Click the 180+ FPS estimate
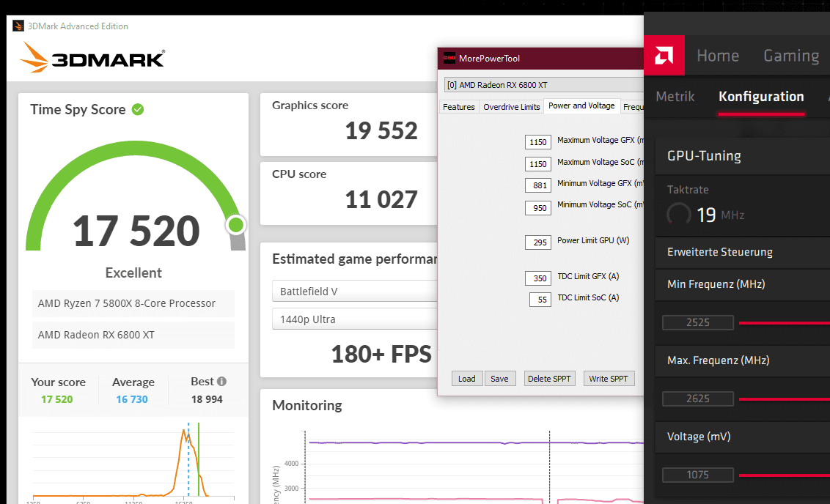This screenshot has height=504, width=830. [x=381, y=355]
